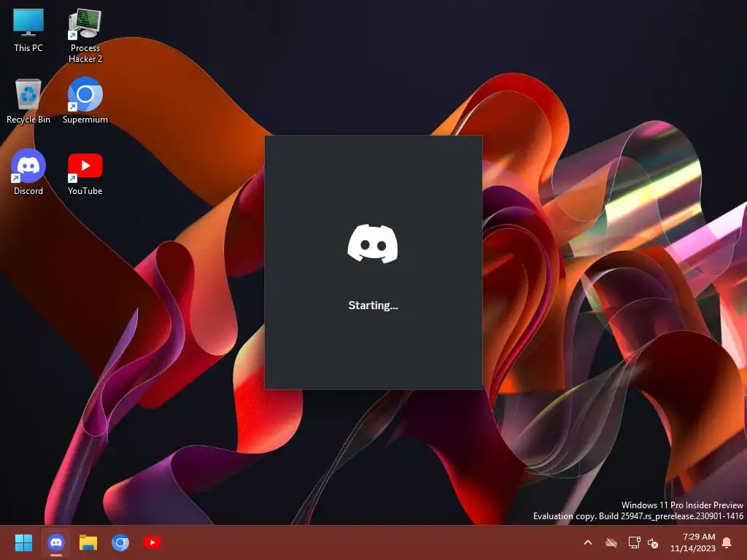The height and width of the screenshot is (560, 747).
Task: Select the Discord desktop shortcut
Action: [28, 172]
